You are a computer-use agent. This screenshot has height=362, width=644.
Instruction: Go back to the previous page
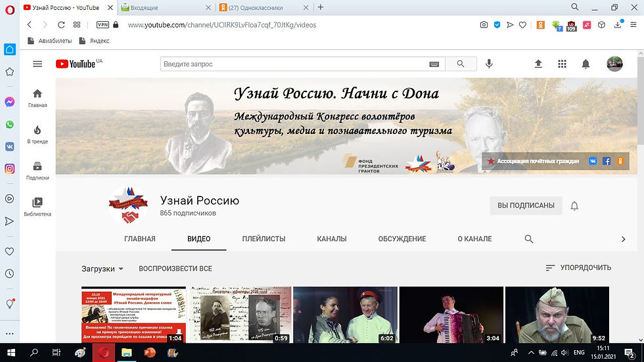pos(30,24)
